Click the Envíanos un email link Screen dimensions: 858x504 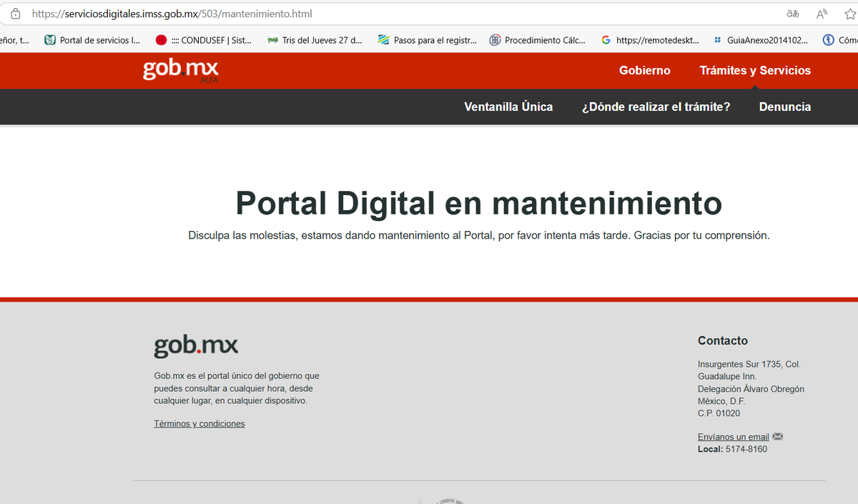(734, 437)
